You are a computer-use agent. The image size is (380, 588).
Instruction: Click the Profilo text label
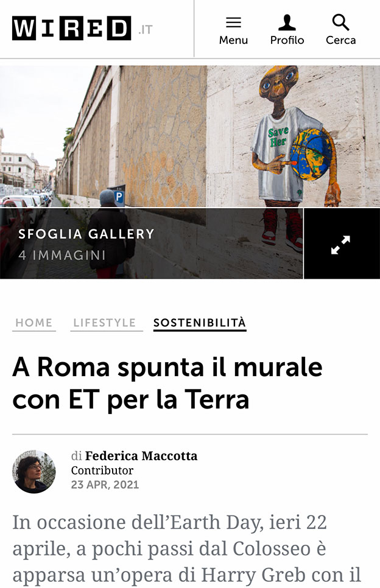(x=287, y=40)
